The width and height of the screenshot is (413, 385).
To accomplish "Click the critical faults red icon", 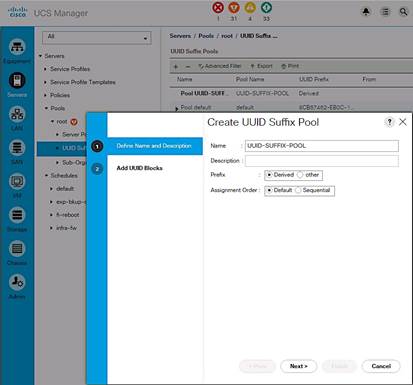I will click(x=218, y=7).
